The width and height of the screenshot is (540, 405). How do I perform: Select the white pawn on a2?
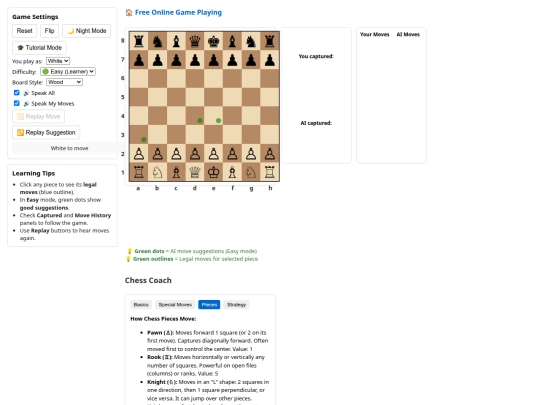coord(139,154)
